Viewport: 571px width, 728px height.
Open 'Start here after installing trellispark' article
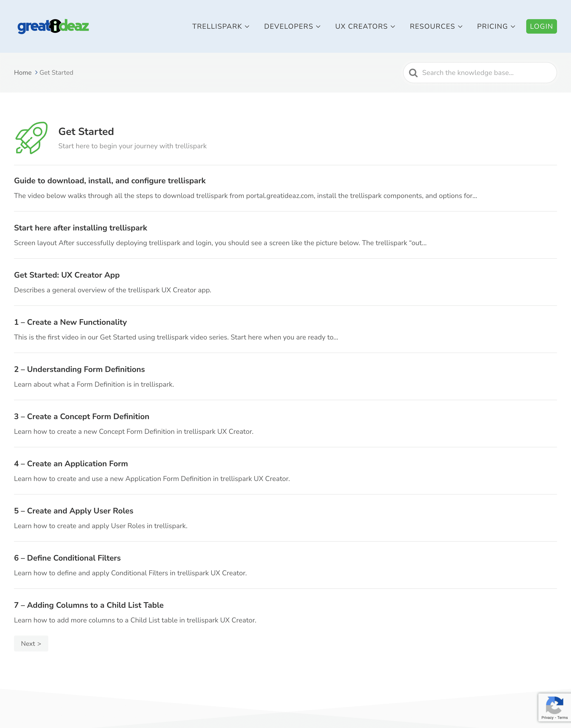tap(80, 228)
